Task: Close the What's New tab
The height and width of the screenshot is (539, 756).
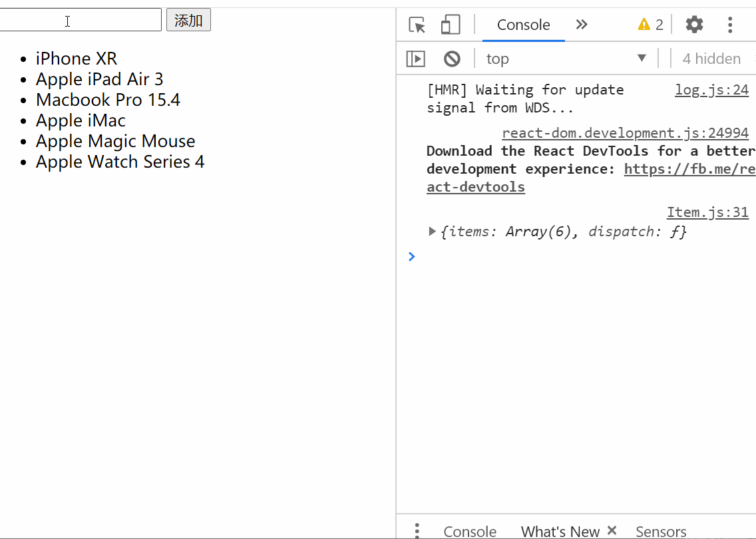Action: (612, 530)
